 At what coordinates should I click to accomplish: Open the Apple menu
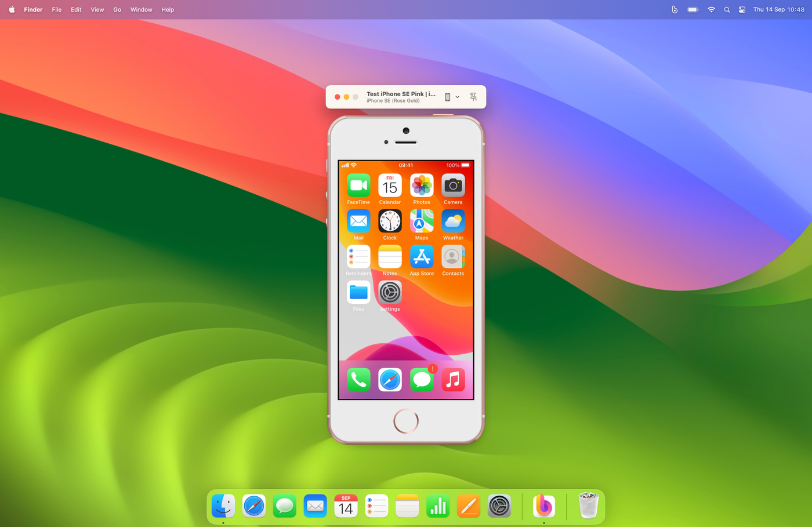(12, 9)
